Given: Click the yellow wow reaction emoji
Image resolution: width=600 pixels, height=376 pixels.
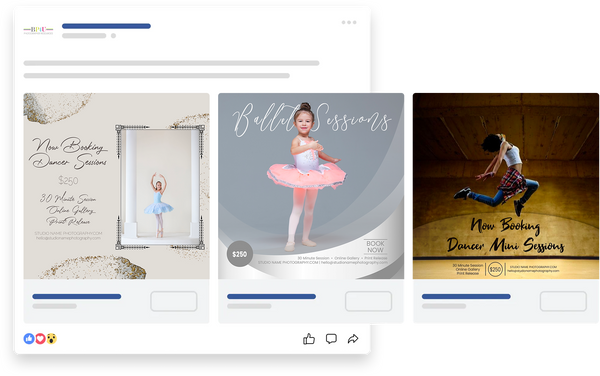Looking at the screenshot, I should [x=52, y=339].
